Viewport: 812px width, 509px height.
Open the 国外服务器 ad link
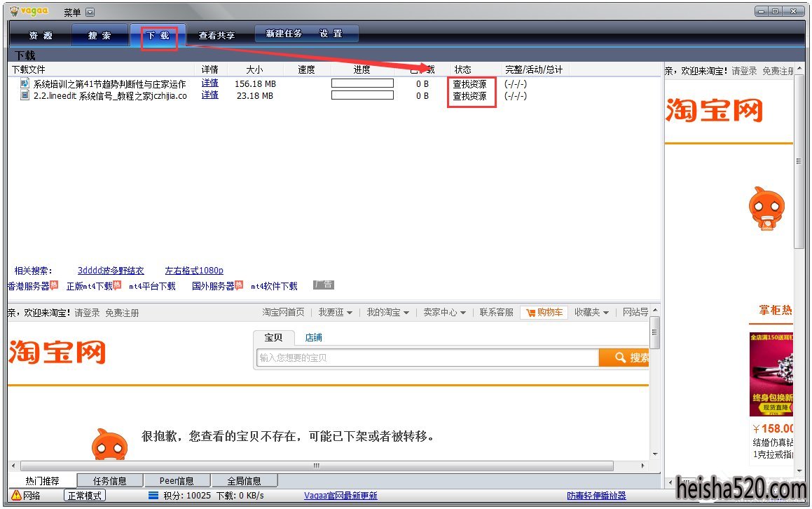[x=213, y=286]
